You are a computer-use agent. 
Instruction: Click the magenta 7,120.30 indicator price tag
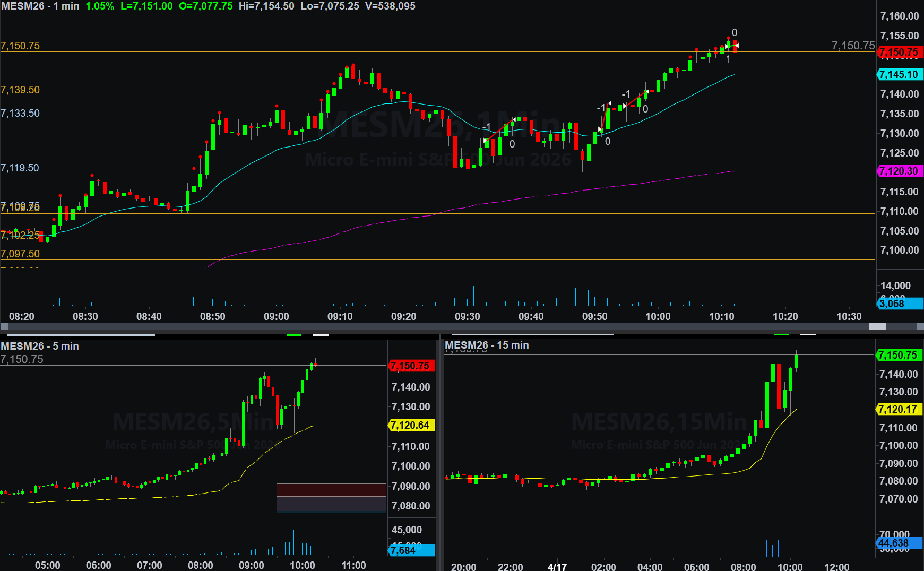point(900,171)
